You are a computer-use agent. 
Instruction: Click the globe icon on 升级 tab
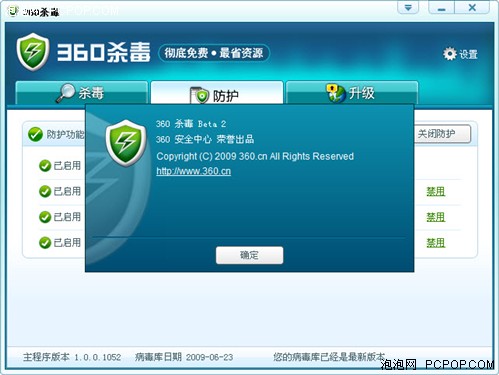(x=336, y=93)
